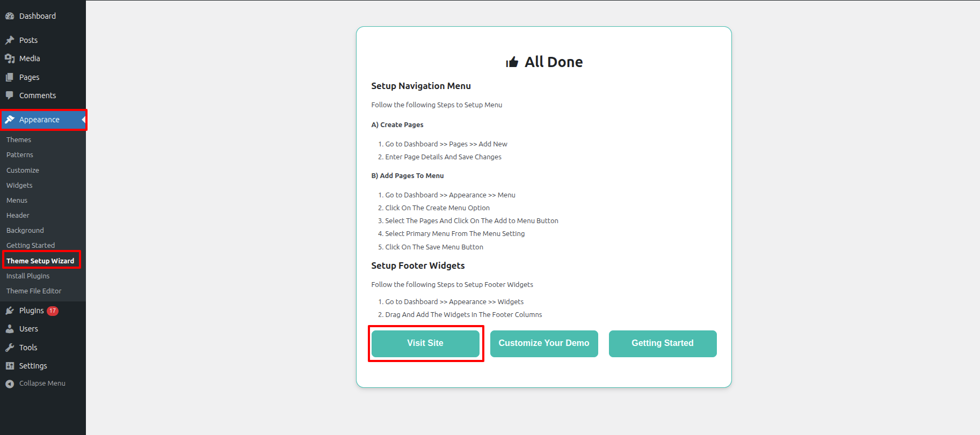Viewport: 980px width, 435px height.
Task: Click the teal Getting Started button
Action: click(x=662, y=343)
